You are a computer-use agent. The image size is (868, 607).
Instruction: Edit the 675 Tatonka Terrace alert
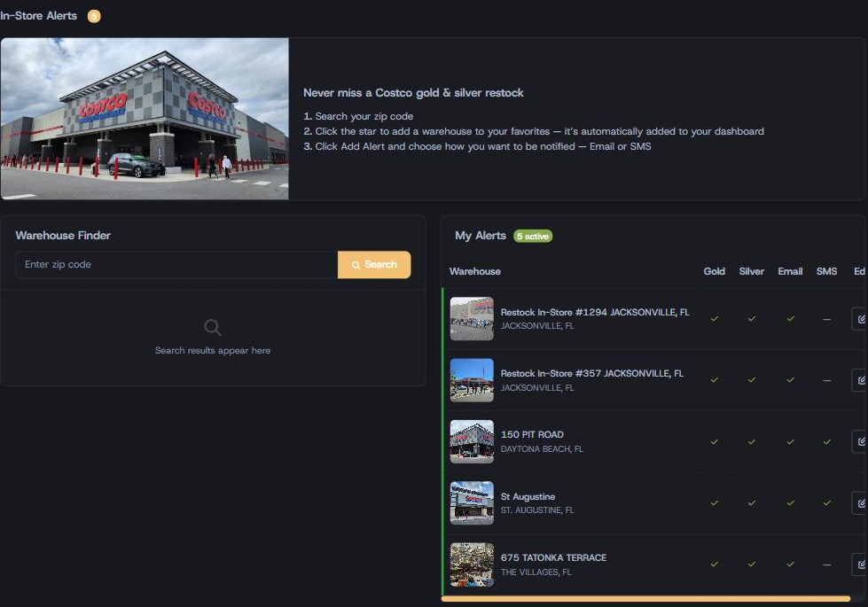860,564
